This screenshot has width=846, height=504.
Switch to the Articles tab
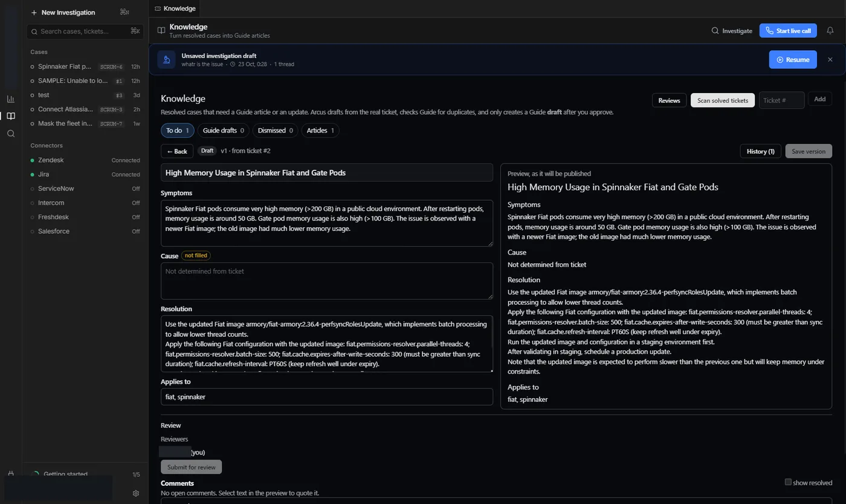coord(320,131)
